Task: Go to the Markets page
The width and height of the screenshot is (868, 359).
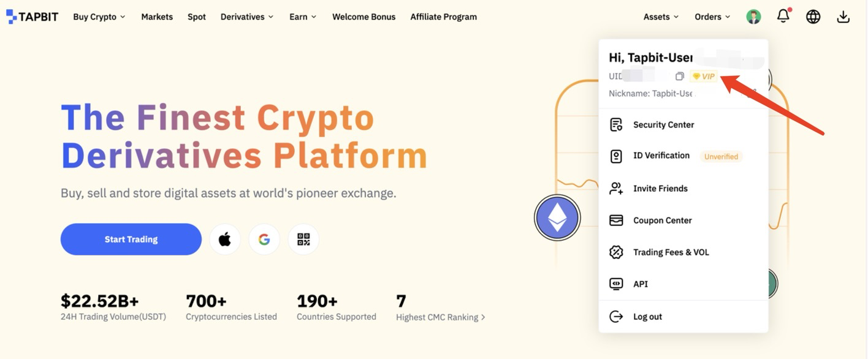Action: pyautogui.click(x=157, y=17)
